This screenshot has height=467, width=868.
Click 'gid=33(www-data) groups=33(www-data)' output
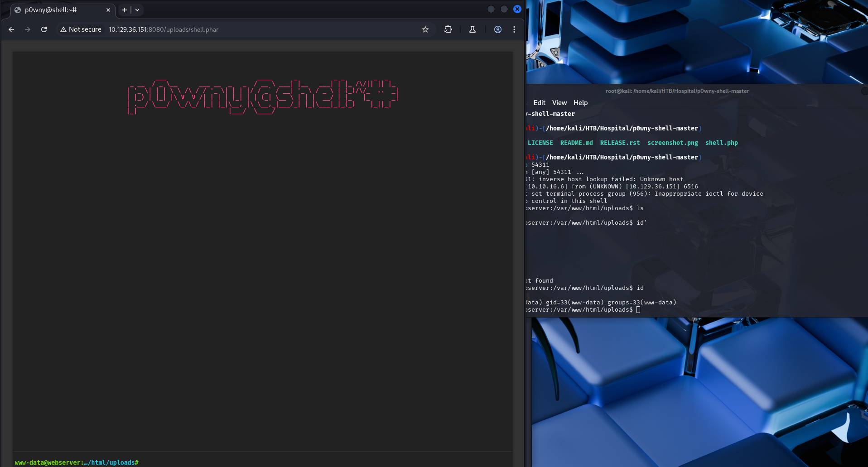click(611, 303)
